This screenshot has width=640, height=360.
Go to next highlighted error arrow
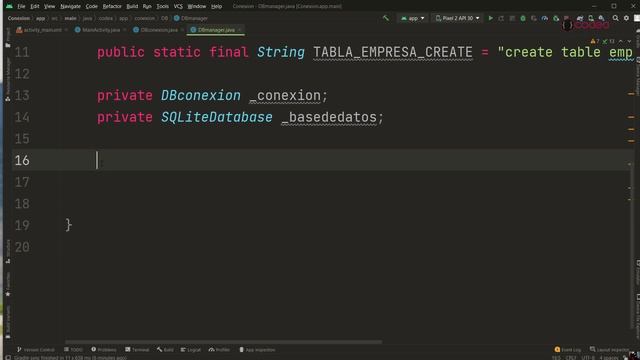[x=629, y=41]
